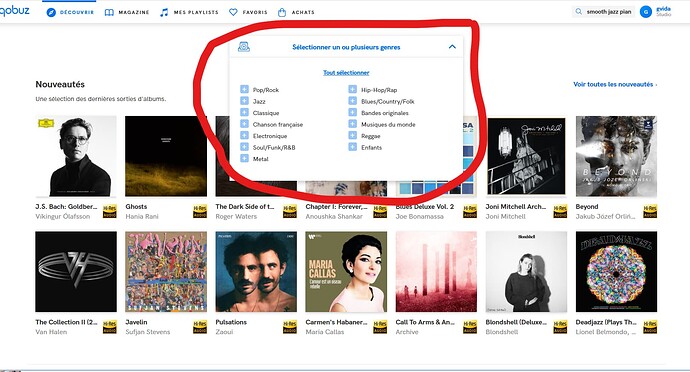This screenshot has width=690, height=372.
Task: Go to the Magazine menu item
Action: point(134,12)
